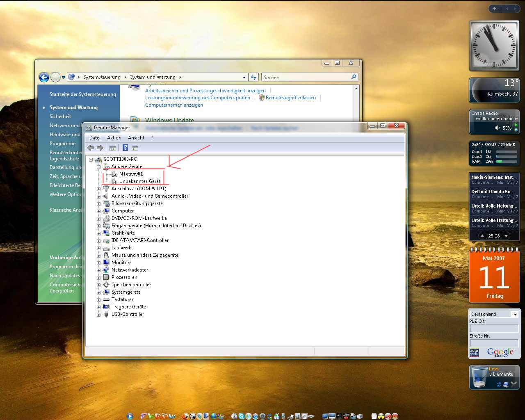Click the sidebar add gadget plus button

pyautogui.click(x=494, y=9)
